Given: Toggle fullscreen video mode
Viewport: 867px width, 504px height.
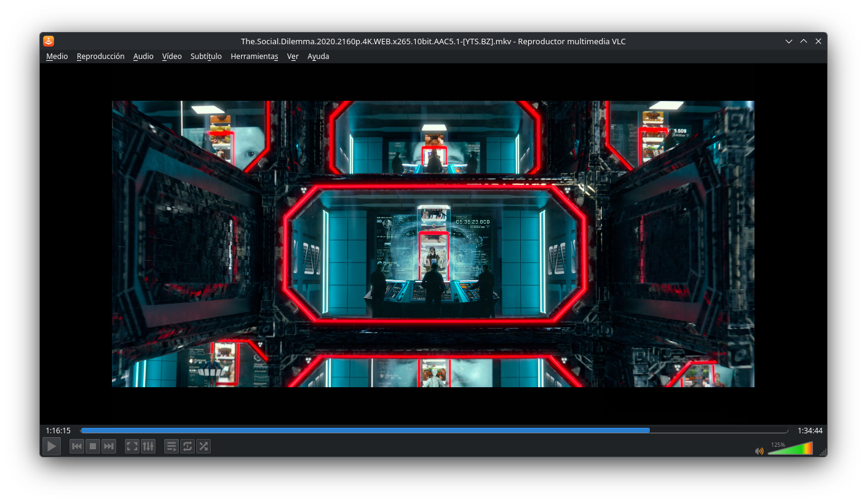Looking at the screenshot, I should pyautogui.click(x=132, y=446).
